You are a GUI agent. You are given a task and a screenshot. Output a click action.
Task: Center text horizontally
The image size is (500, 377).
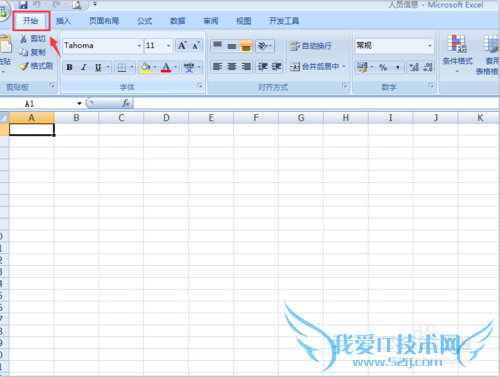[232, 67]
